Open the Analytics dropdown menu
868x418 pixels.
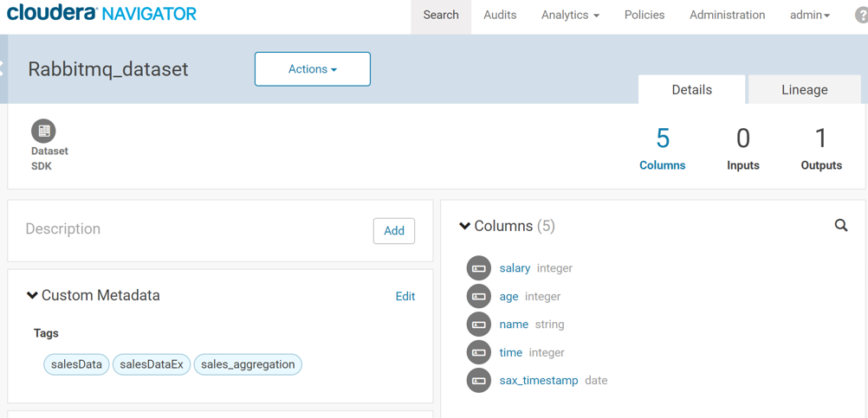click(x=569, y=16)
